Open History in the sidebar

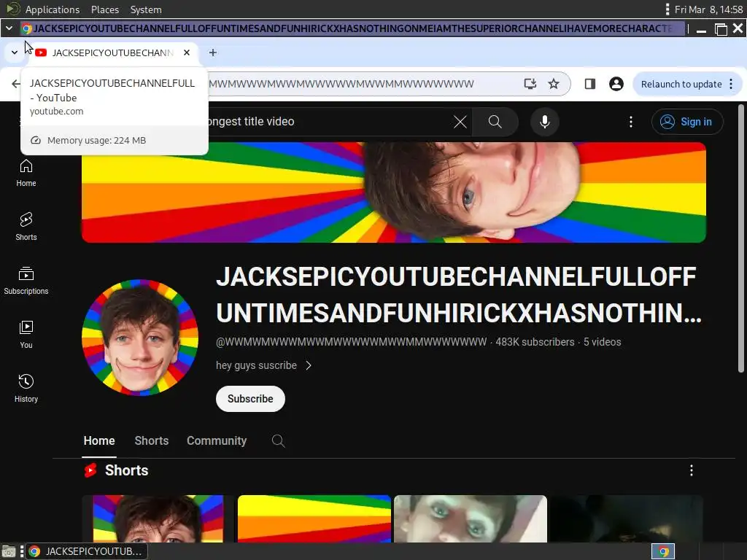(x=26, y=389)
